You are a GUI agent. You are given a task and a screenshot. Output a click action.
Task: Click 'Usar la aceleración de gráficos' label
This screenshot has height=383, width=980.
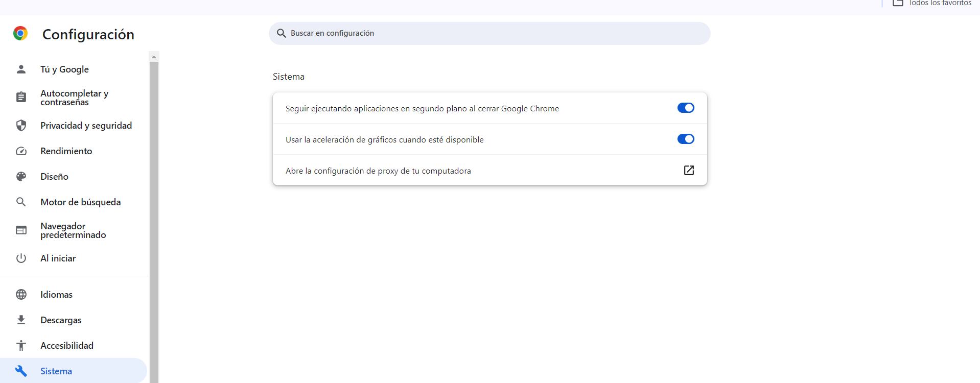(x=384, y=140)
